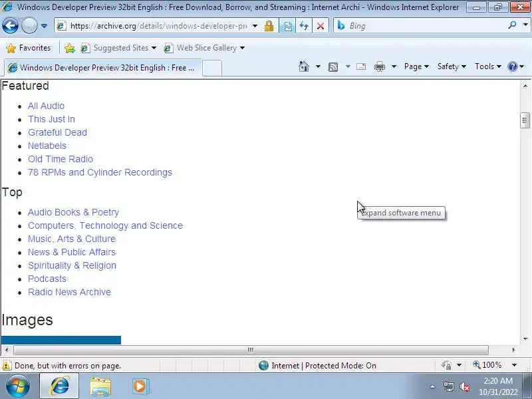Open the News & Public Affairs link
The height and width of the screenshot is (399, 532).
(72, 252)
